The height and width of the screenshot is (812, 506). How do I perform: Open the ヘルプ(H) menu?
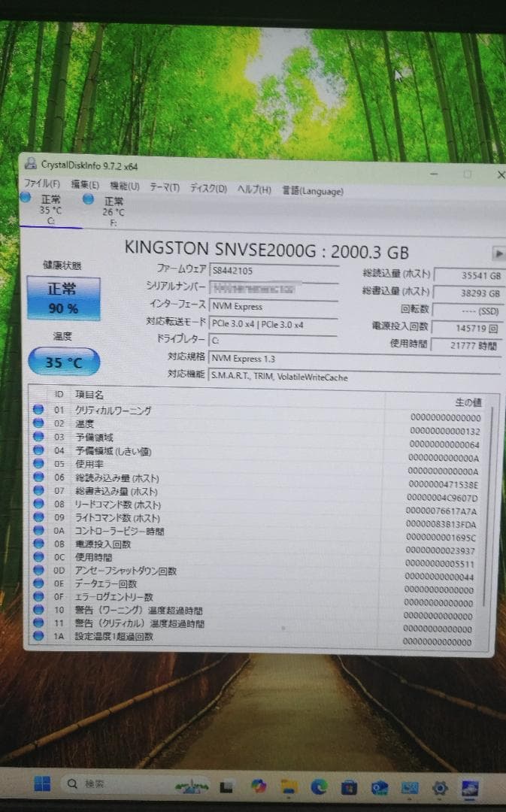point(254,189)
